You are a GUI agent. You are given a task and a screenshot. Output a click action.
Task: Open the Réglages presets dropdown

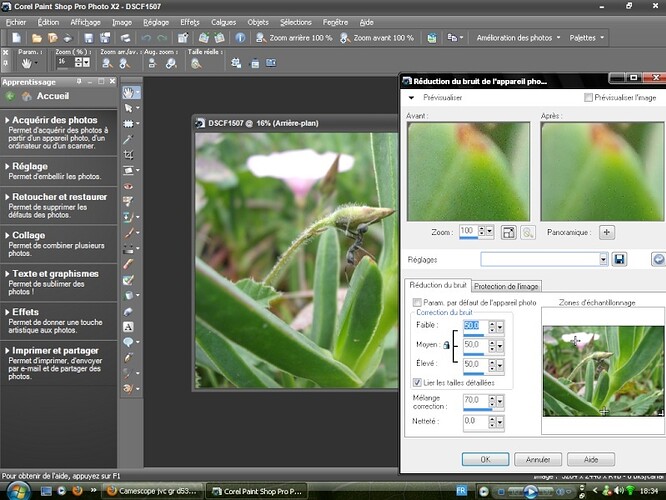(603, 259)
